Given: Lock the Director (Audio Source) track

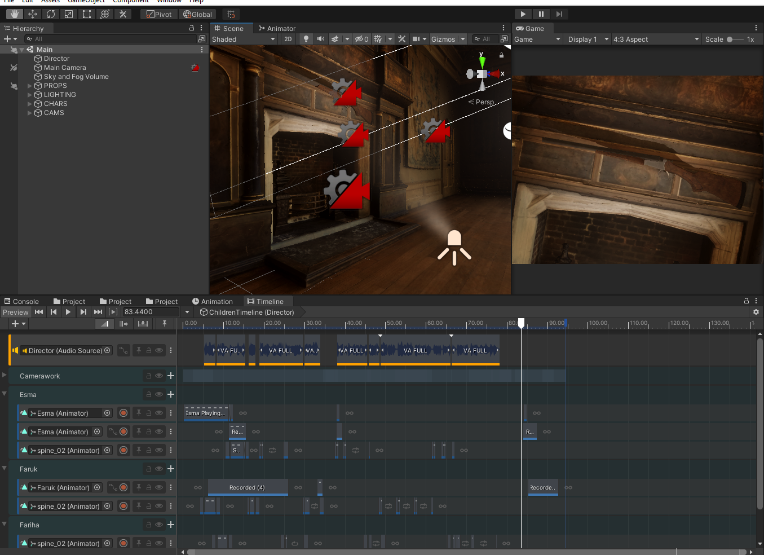Looking at the screenshot, I should pos(149,350).
